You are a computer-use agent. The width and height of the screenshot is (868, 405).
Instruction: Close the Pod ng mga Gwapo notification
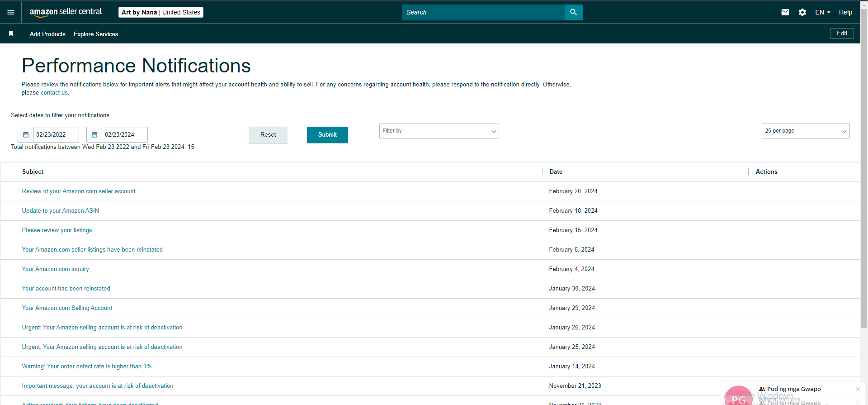(858, 389)
